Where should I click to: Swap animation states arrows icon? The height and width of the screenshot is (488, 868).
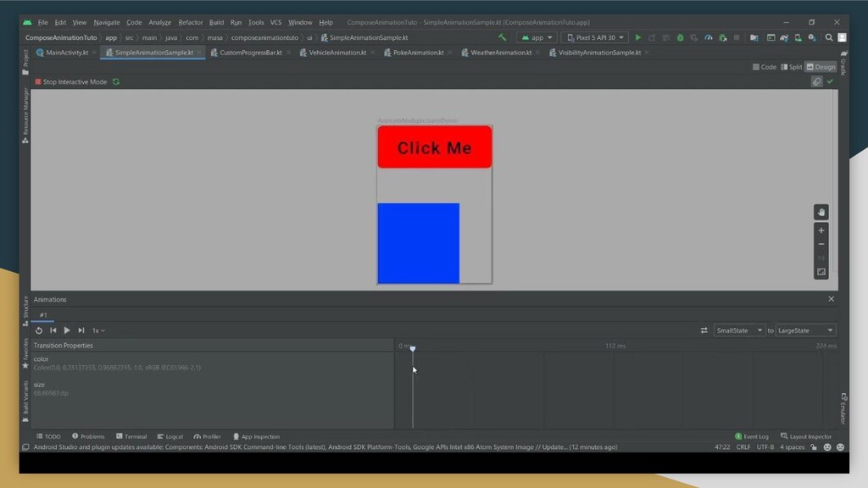[x=704, y=330]
